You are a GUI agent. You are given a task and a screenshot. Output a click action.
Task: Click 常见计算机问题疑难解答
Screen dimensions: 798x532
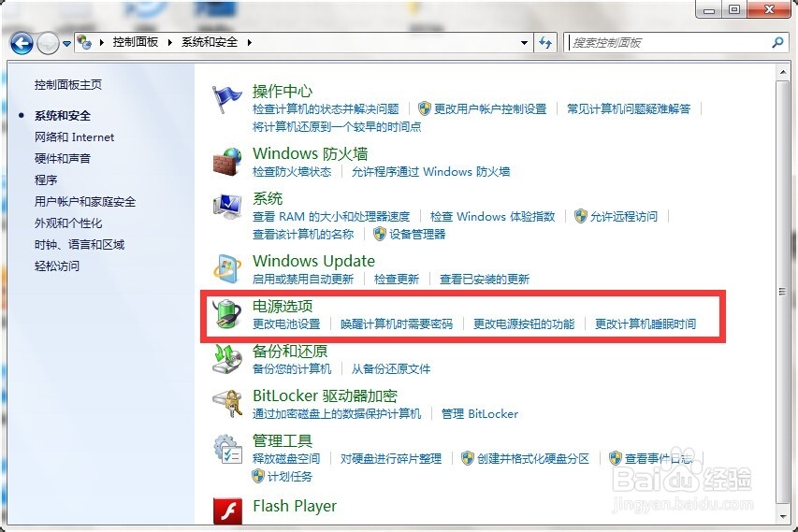click(629, 108)
